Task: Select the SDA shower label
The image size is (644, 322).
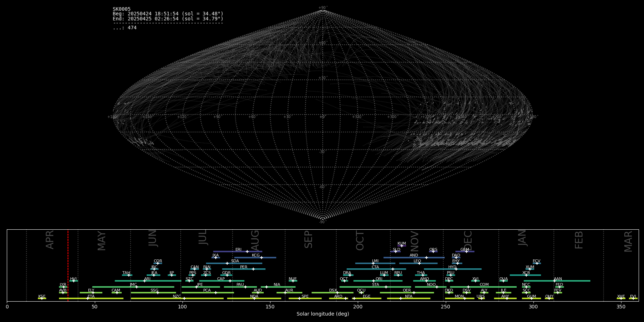Action: click(x=235, y=261)
